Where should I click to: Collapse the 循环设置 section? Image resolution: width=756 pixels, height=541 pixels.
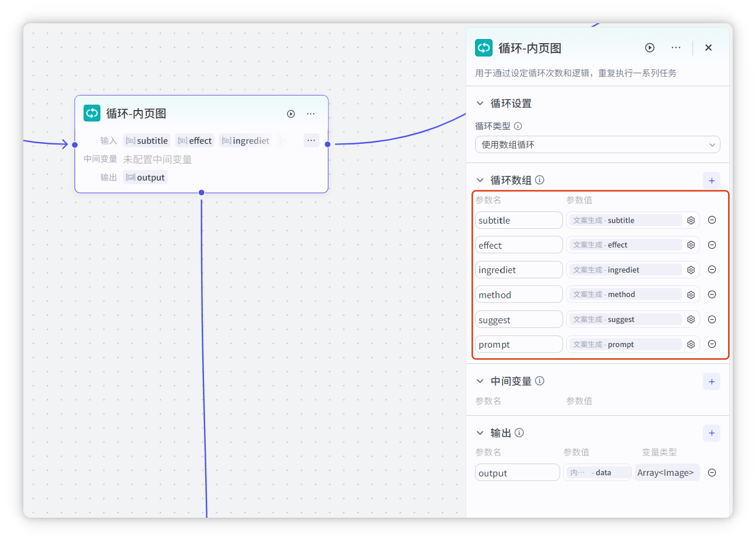[x=480, y=104]
